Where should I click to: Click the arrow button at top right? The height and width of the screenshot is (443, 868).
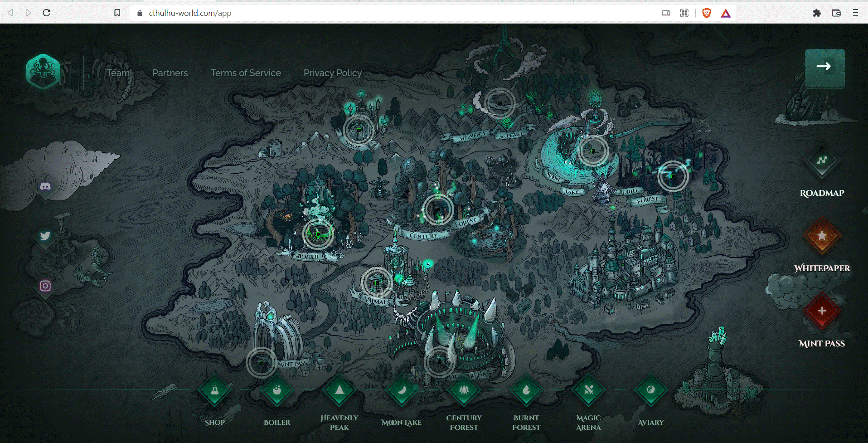click(x=824, y=67)
